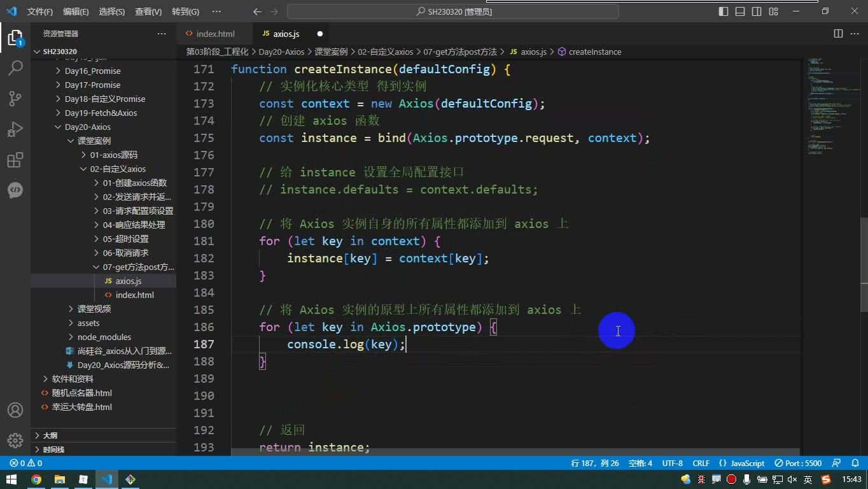Click the Split Editor Right icon
This screenshot has height=489, width=868.
coord(838,34)
